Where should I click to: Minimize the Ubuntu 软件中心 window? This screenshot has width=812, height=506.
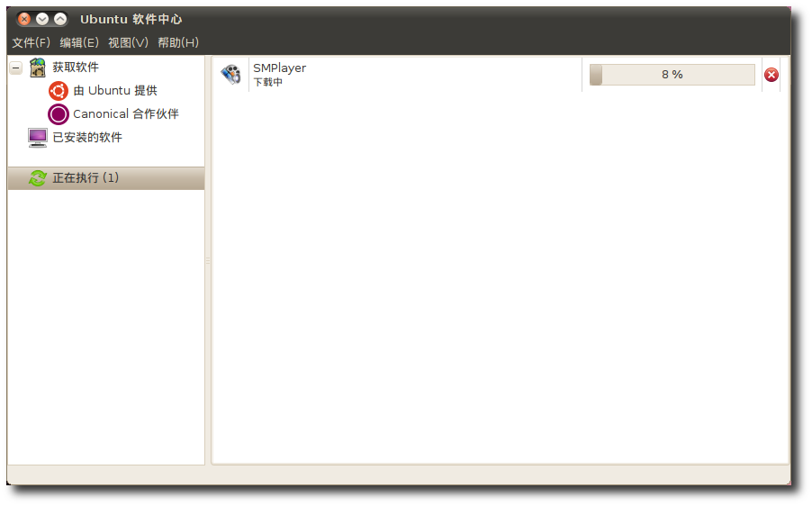pos(42,19)
